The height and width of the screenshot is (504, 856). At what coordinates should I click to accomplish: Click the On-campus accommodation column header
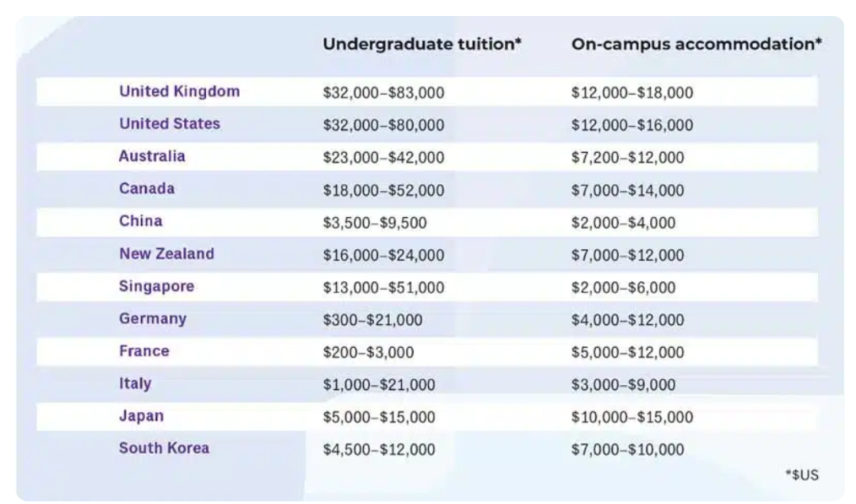tap(696, 44)
